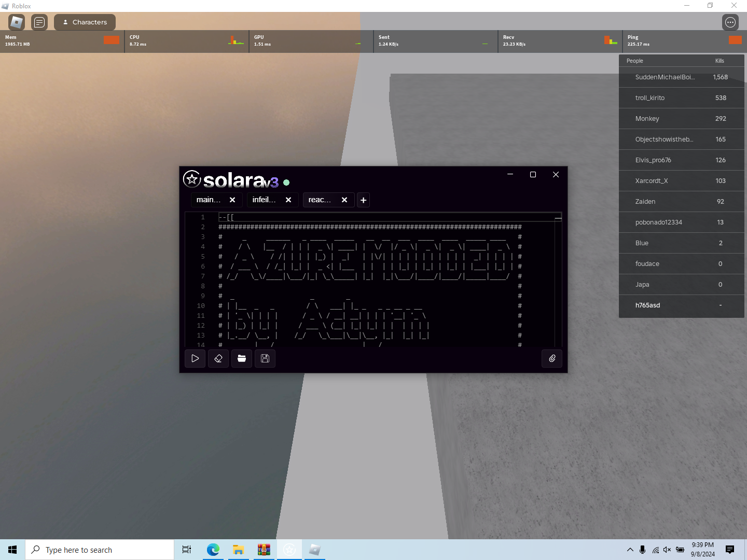Switch to Roblox taskbar icon
The width and height of the screenshot is (747, 560).
tap(314, 550)
